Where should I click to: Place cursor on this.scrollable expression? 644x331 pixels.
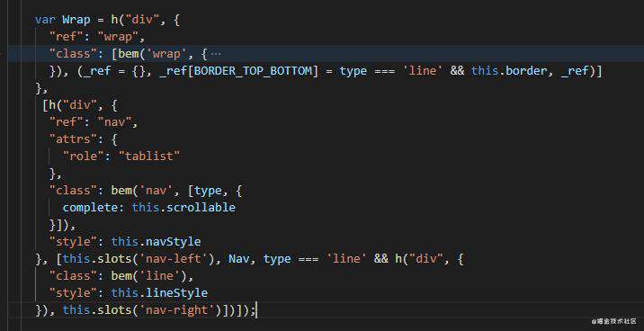[183, 208]
